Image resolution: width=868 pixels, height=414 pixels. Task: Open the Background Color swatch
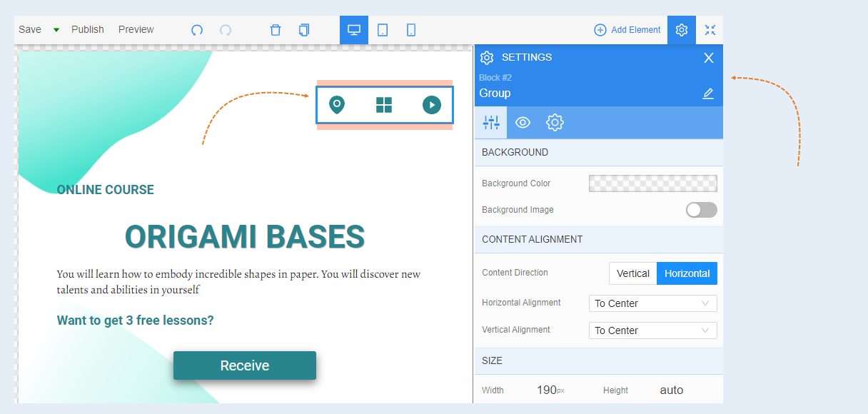(653, 183)
